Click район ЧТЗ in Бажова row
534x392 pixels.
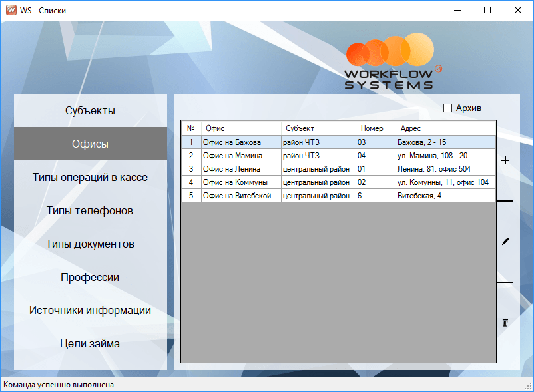[318, 142]
